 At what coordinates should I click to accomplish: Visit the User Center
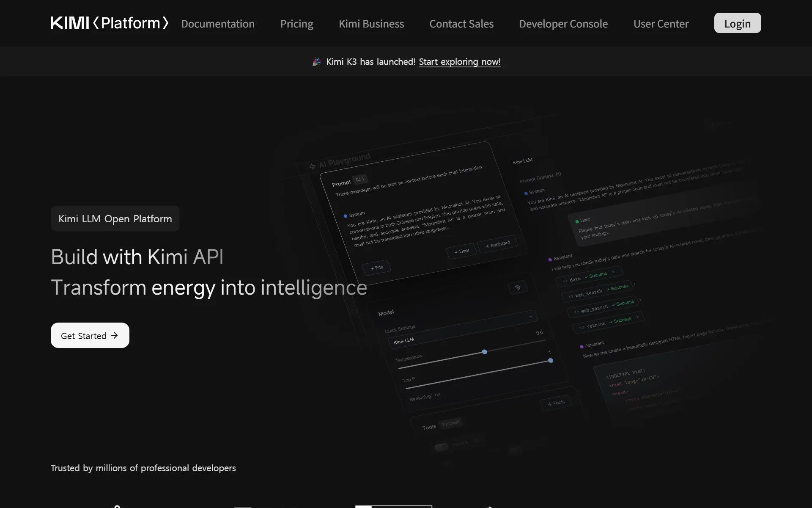pos(661,24)
